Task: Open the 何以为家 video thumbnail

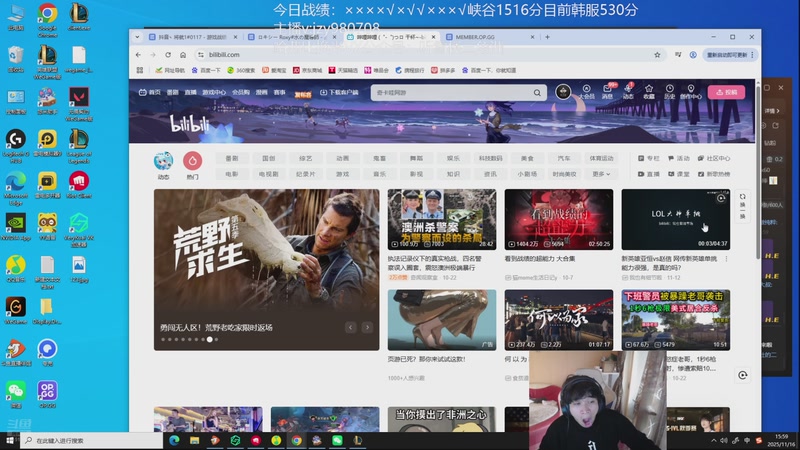Action: (x=559, y=320)
